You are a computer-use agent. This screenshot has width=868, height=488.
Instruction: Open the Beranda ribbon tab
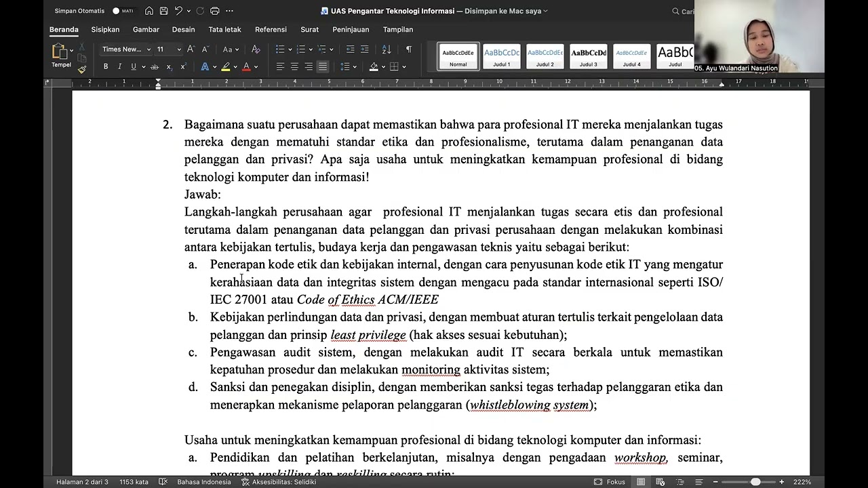click(x=64, y=30)
